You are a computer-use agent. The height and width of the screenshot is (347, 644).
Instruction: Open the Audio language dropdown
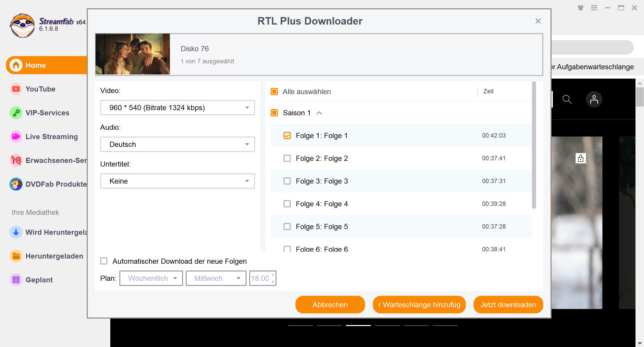[x=178, y=144]
